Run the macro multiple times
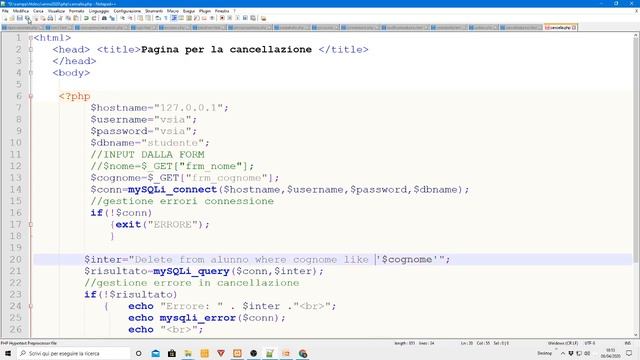This screenshot has height=360, width=640. tap(245, 18)
